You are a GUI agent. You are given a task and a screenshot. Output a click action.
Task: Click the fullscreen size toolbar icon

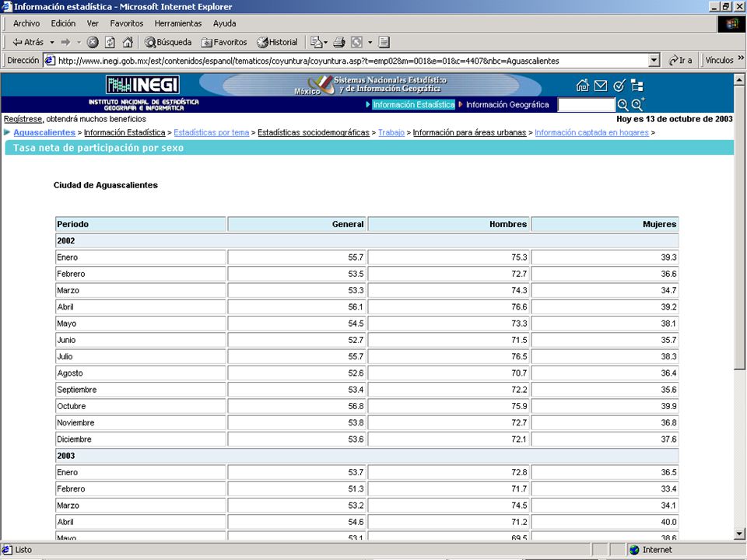pos(357,42)
